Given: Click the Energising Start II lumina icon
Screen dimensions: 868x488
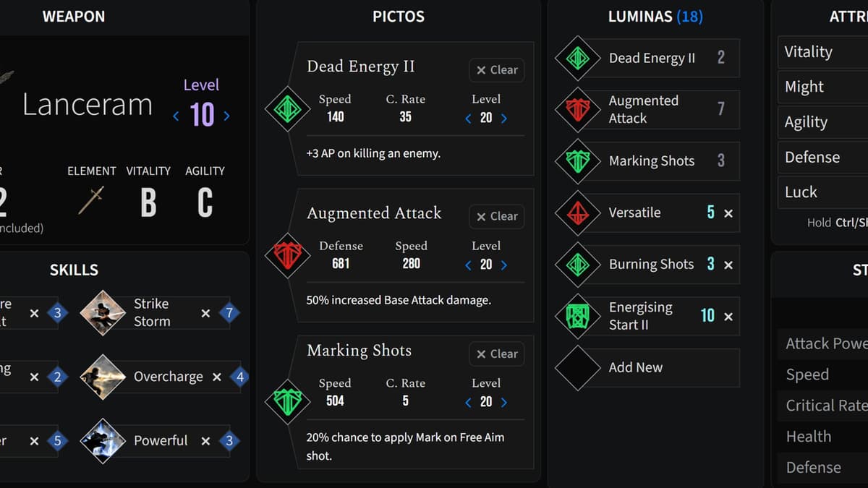Looking at the screenshot, I should tap(577, 316).
